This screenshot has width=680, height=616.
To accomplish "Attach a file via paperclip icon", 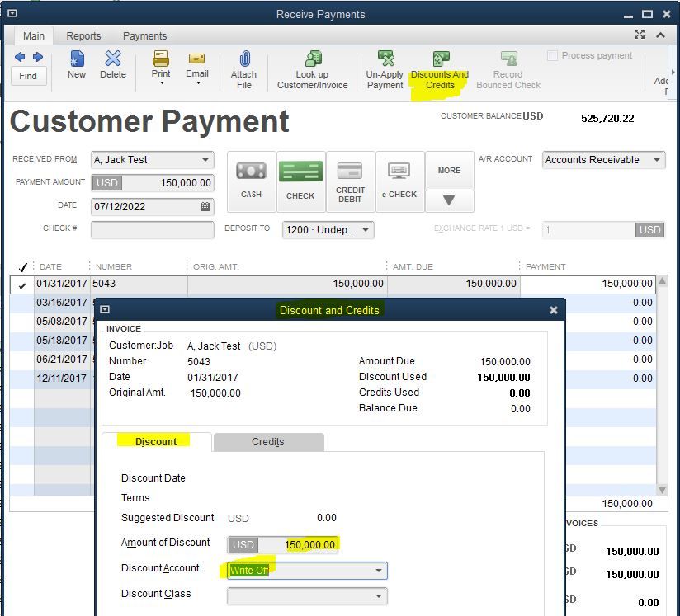I will 244,59.
